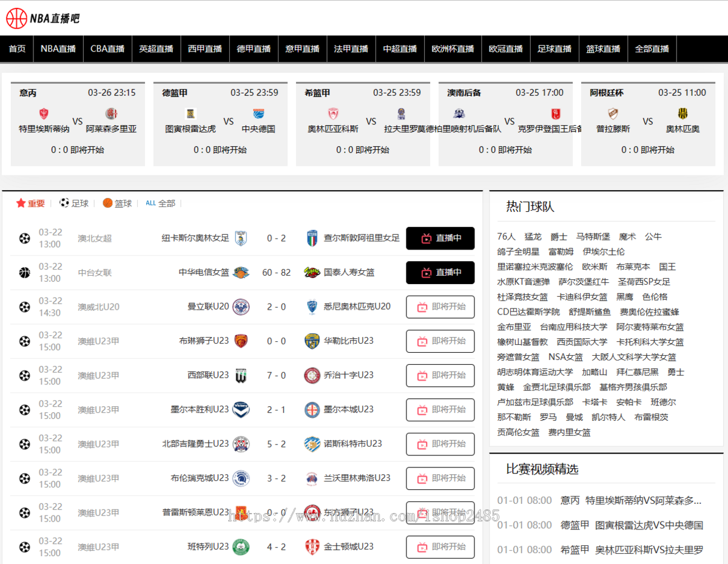Image resolution: width=728 pixels, height=564 pixels.
Task: Open 德甲直播 page
Action: [254, 49]
